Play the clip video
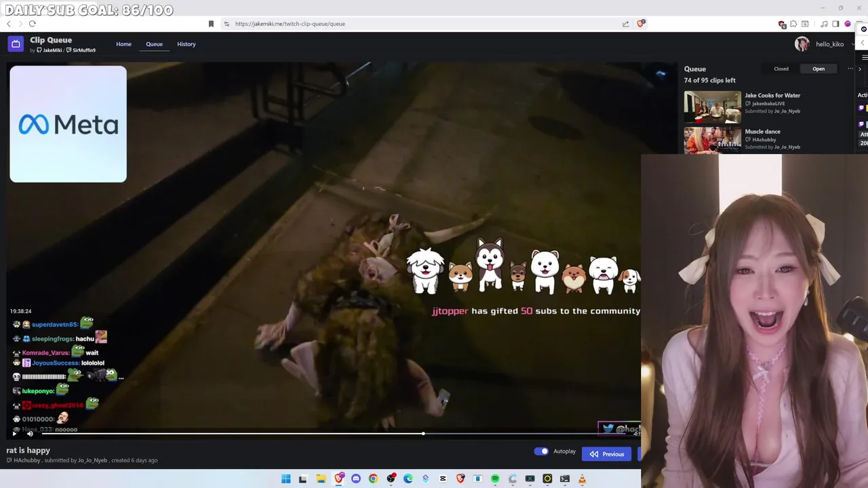The height and width of the screenshot is (488, 868). click(x=15, y=434)
